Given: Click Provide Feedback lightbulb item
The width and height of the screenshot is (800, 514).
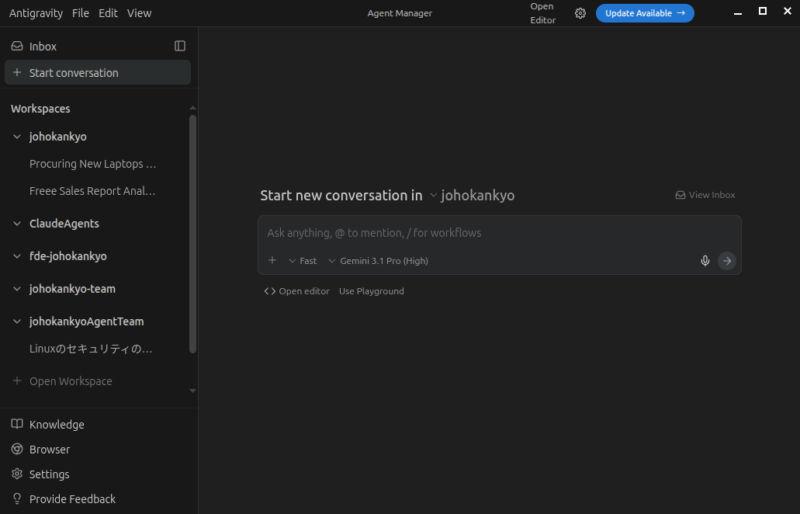Looking at the screenshot, I should pos(72,499).
